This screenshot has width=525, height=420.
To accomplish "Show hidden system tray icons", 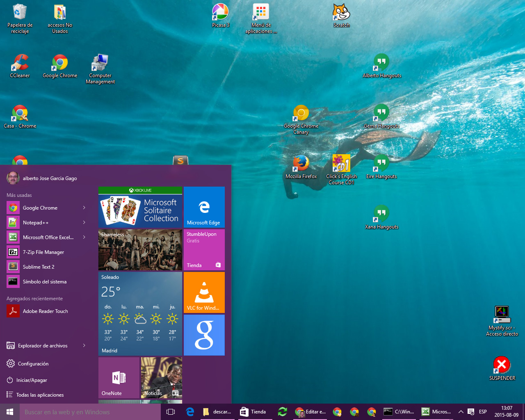I will coord(461,412).
